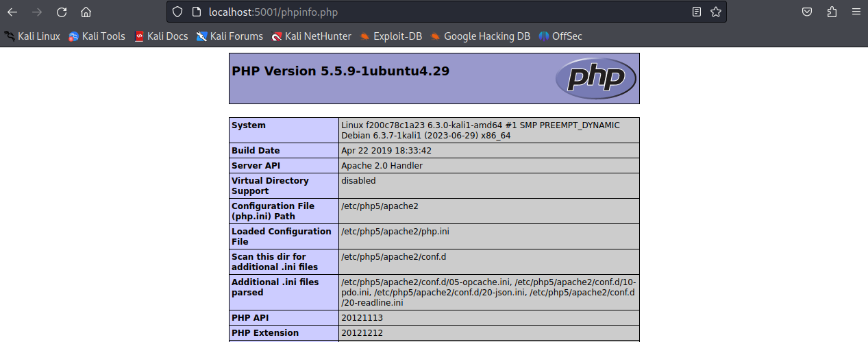Click the /etc/php5/apache2/conf.d value
868x342 pixels.
pyautogui.click(x=394, y=256)
